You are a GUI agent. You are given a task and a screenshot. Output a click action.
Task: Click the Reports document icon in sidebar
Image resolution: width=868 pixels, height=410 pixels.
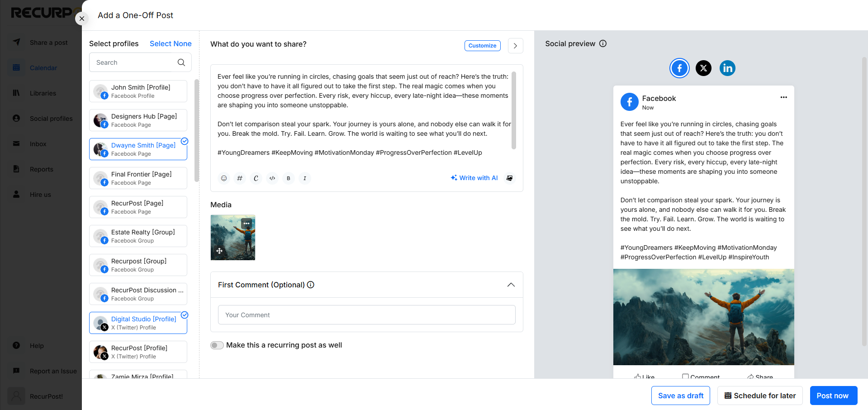point(16,169)
